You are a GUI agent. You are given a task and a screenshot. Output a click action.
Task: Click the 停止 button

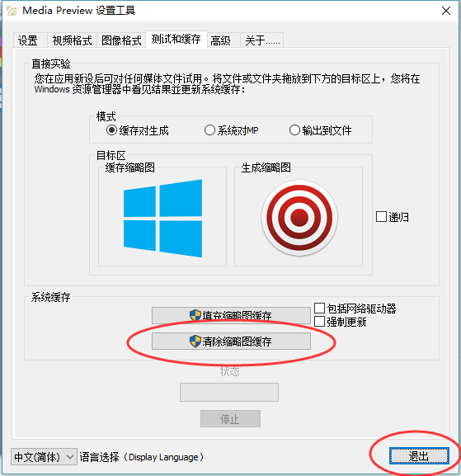[230, 418]
